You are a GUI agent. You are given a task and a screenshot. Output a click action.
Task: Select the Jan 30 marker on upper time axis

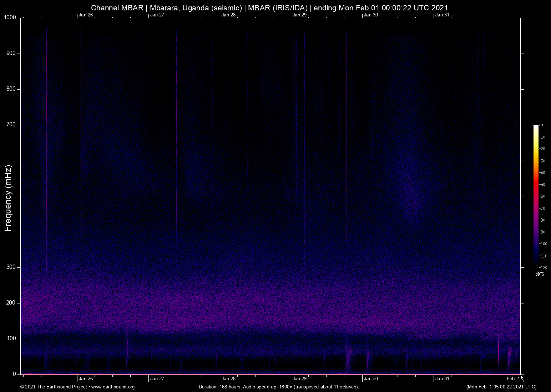click(x=371, y=15)
